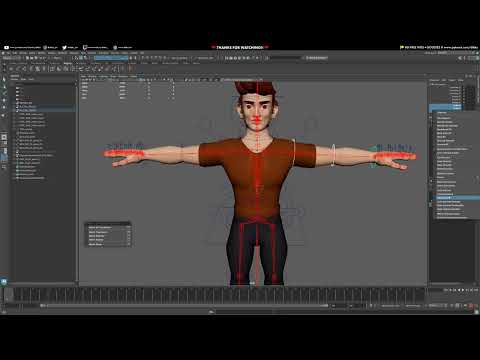Select the arrow Select tool in toolbox
This screenshot has height=360, width=480.
4,79
